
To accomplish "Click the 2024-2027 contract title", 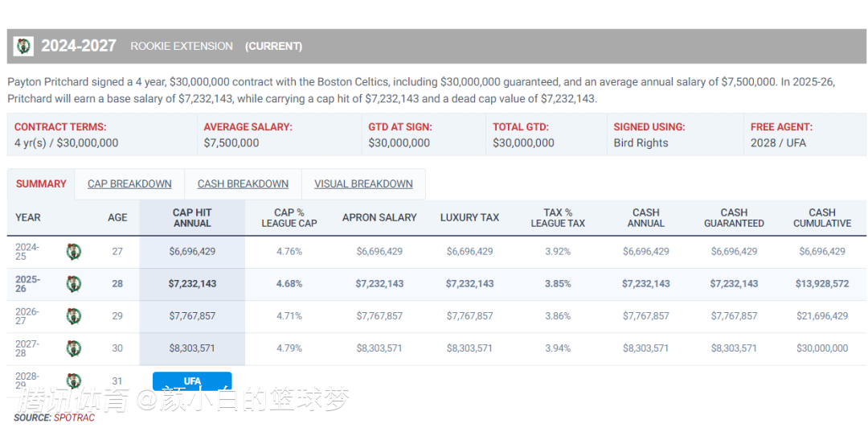I will click(x=79, y=46).
